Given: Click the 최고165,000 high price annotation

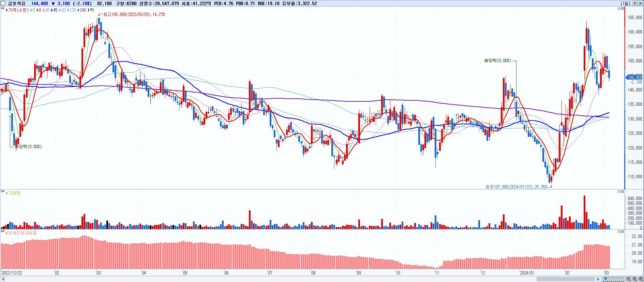Looking at the screenshot, I should click(x=134, y=15).
